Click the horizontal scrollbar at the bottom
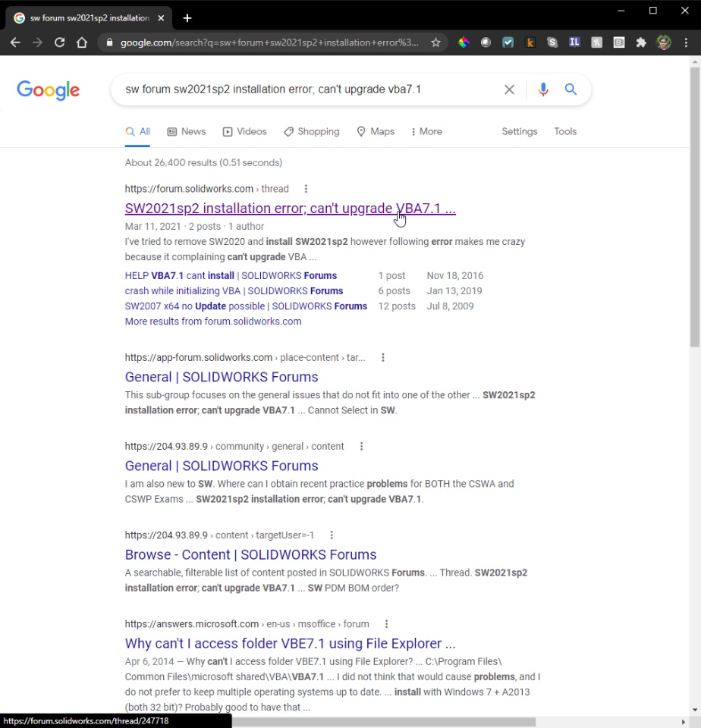The image size is (701, 728). 384,722
